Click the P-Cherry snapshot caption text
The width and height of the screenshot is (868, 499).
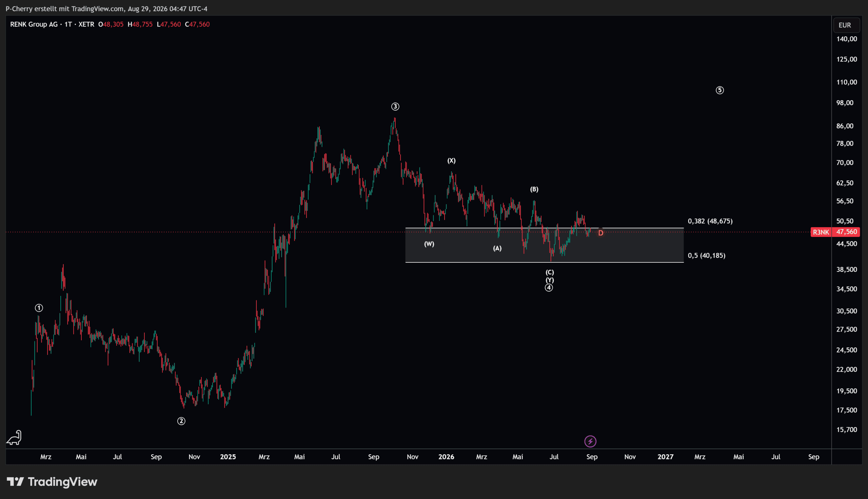coord(106,9)
